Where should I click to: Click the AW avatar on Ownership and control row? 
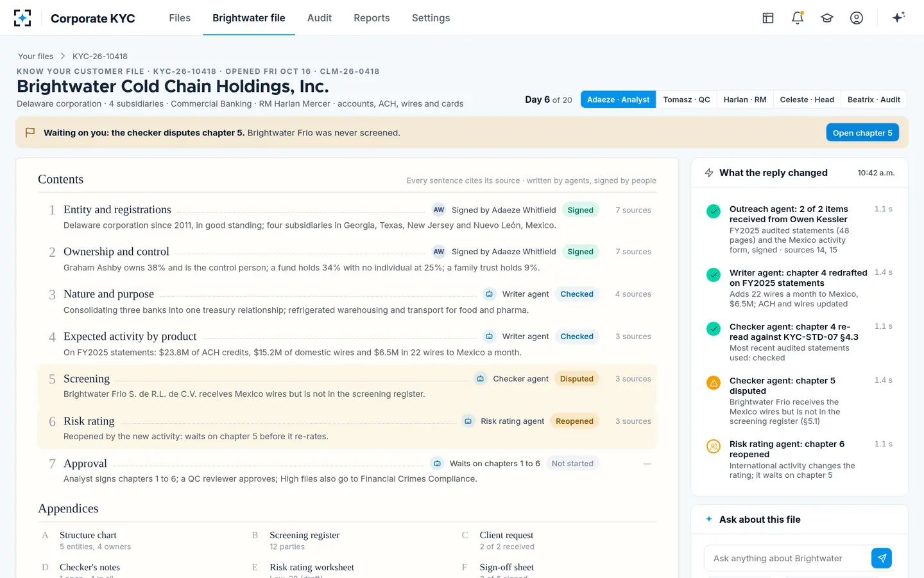tap(439, 252)
